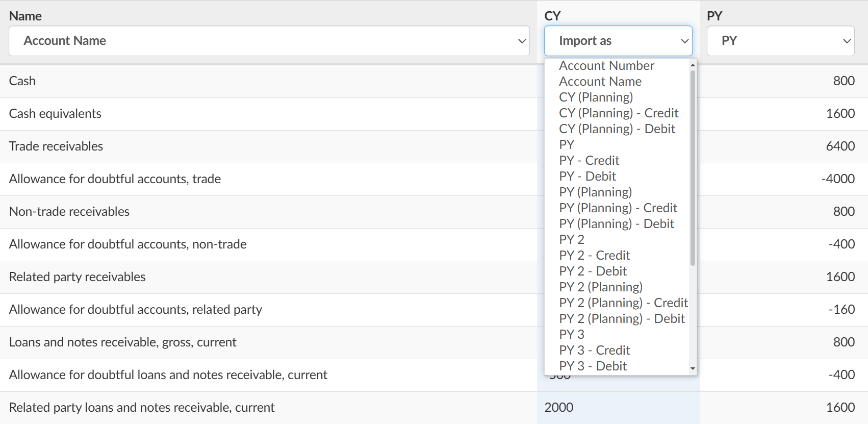The height and width of the screenshot is (424, 868).
Task: Open the CY Import as dropdown
Action: click(x=618, y=41)
